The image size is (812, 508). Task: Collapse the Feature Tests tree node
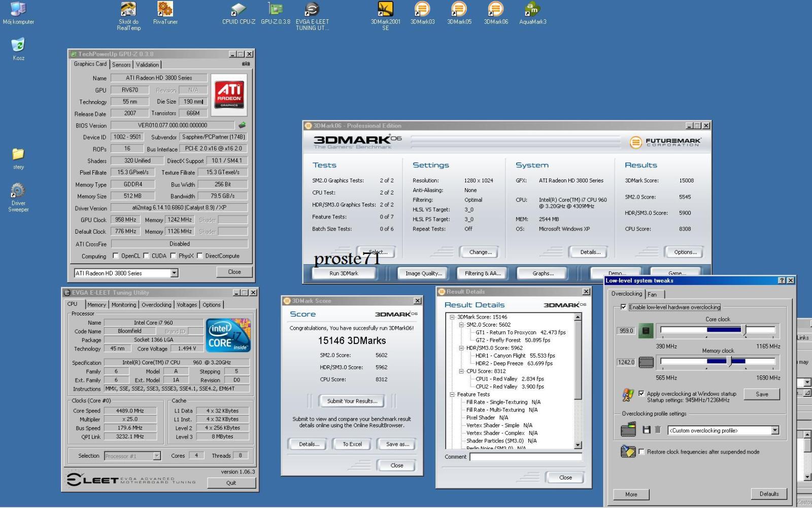tap(452, 395)
